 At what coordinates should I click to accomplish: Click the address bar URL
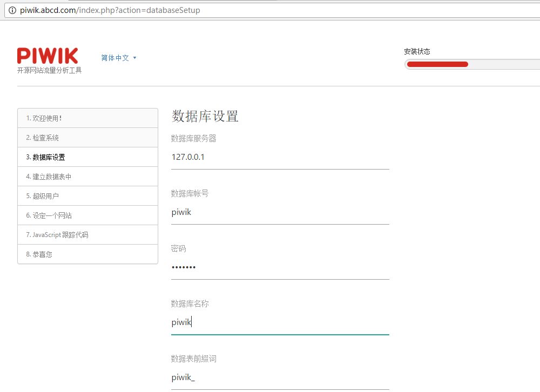[110, 10]
